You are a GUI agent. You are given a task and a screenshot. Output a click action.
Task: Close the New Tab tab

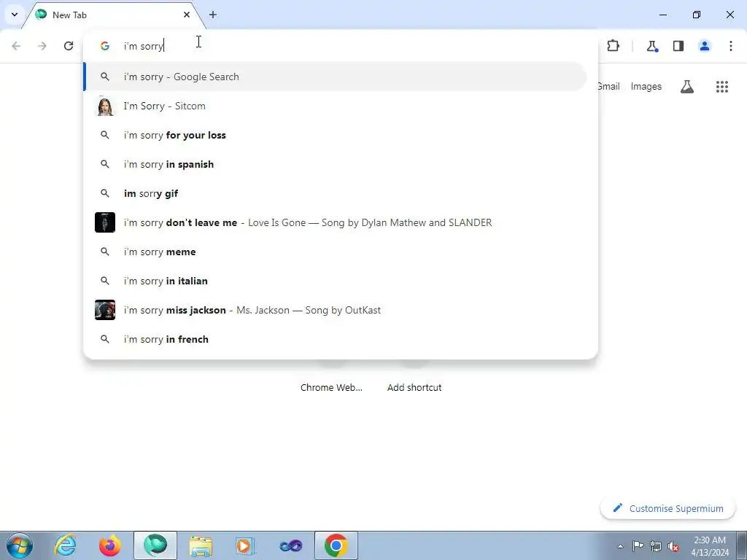187,15
